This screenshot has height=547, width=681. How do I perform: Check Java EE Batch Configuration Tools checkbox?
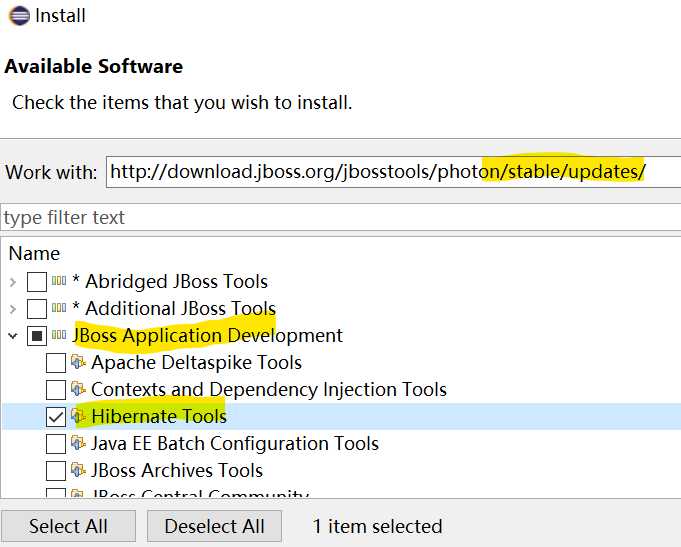pos(56,444)
